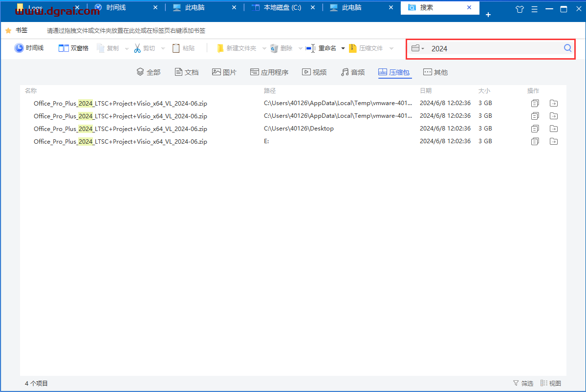Open the Timeline toolbar button

point(29,48)
